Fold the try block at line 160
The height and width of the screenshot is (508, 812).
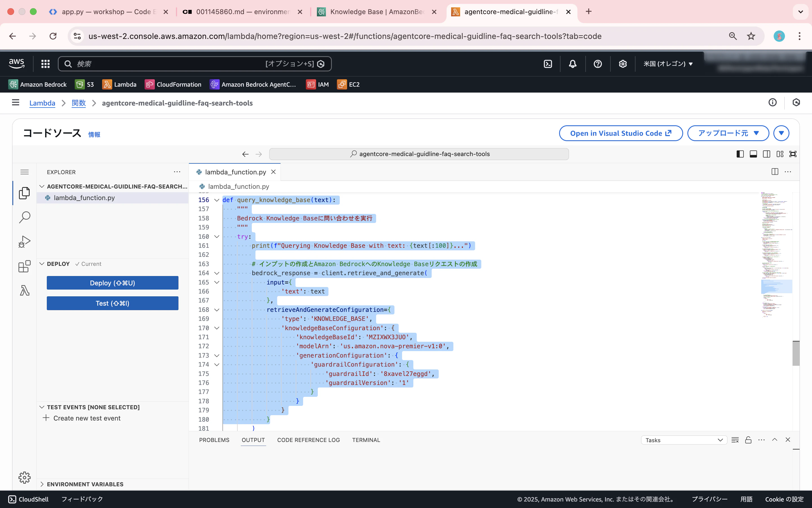(217, 237)
